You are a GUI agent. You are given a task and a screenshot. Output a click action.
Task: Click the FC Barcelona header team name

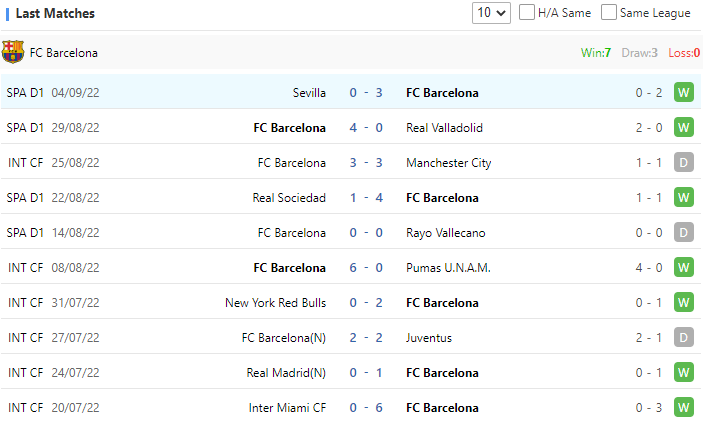64,53
